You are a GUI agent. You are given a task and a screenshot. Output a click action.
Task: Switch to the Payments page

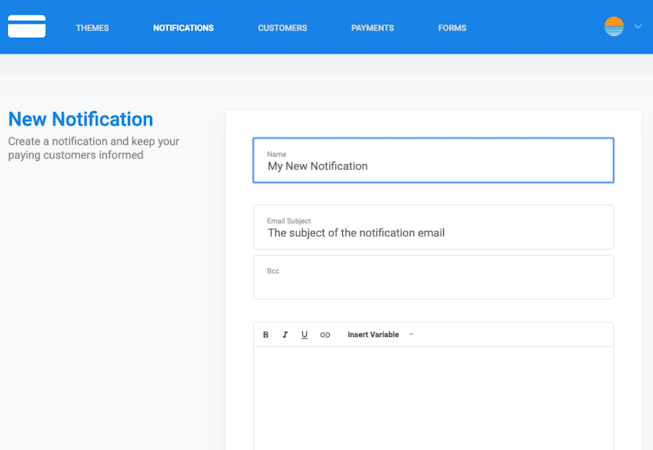click(x=372, y=28)
